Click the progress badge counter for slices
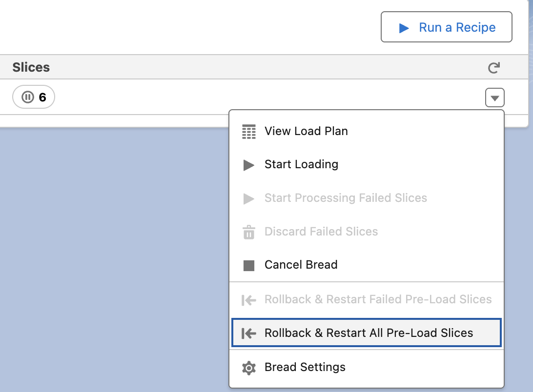This screenshot has width=533, height=392. 33,97
